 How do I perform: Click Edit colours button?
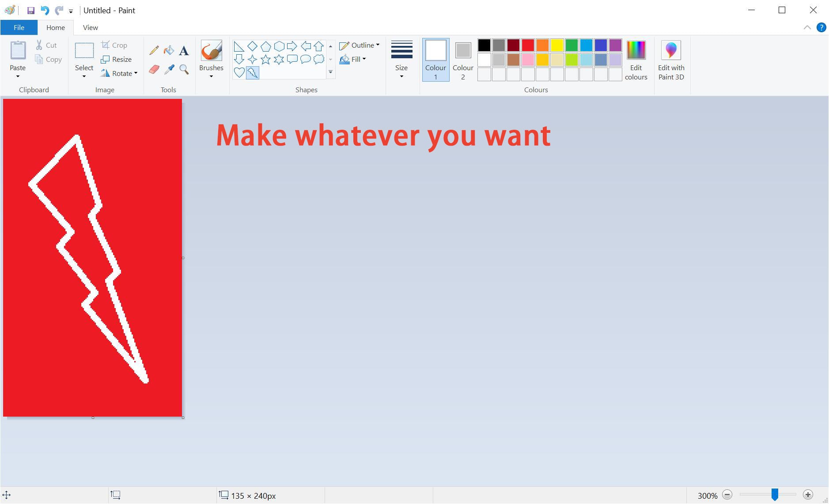pos(636,59)
